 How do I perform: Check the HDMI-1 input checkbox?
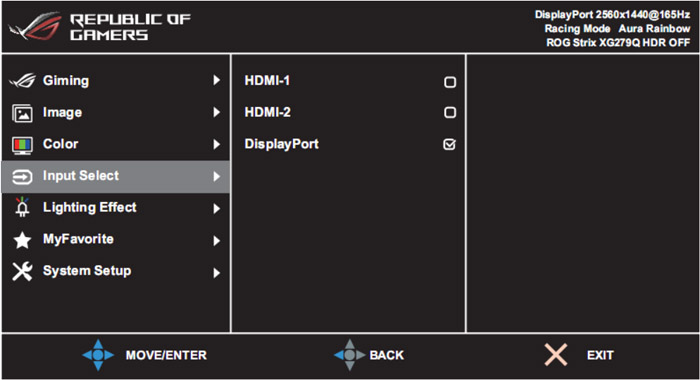(450, 82)
